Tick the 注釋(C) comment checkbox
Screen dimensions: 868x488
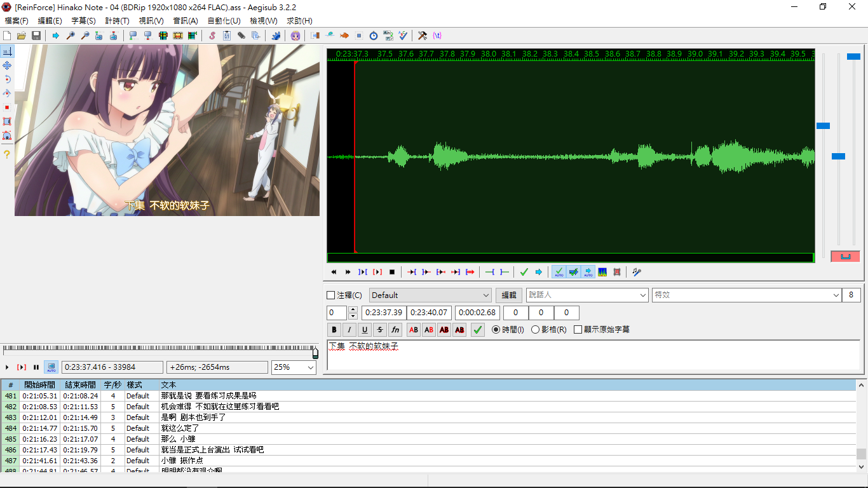(x=330, y=295)
